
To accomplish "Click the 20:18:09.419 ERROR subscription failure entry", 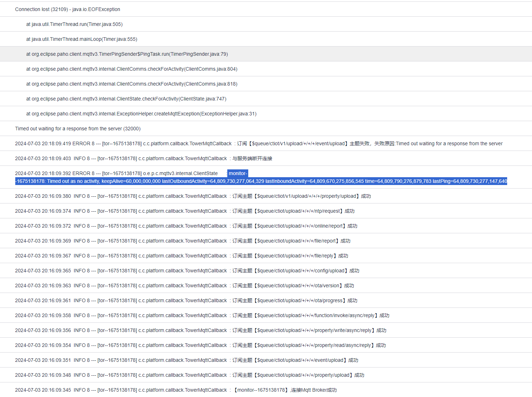I will 259,143.
